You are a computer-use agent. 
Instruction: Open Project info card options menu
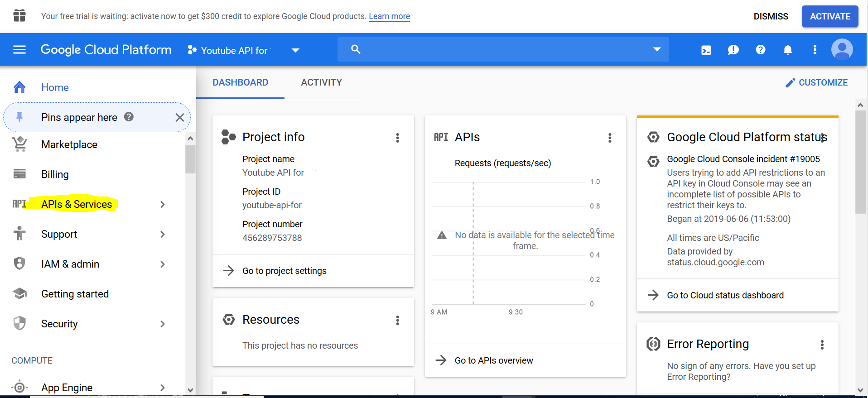coord(397,138)
